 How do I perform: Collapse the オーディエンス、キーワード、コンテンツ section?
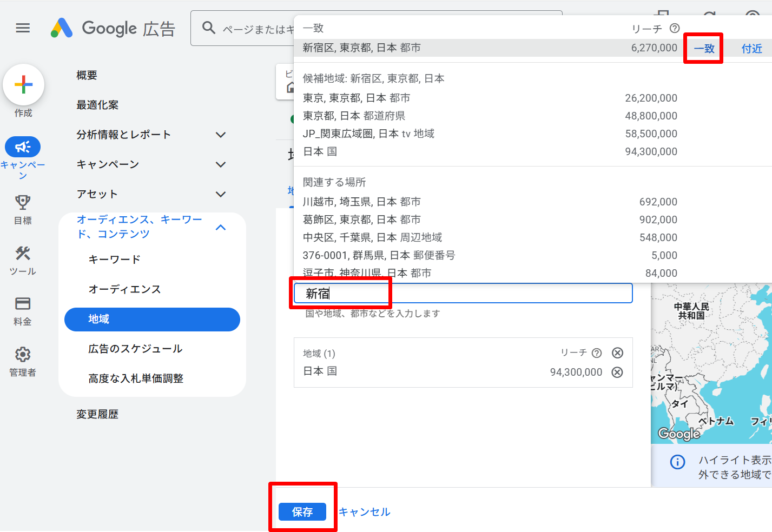click(x=220, y=228)
